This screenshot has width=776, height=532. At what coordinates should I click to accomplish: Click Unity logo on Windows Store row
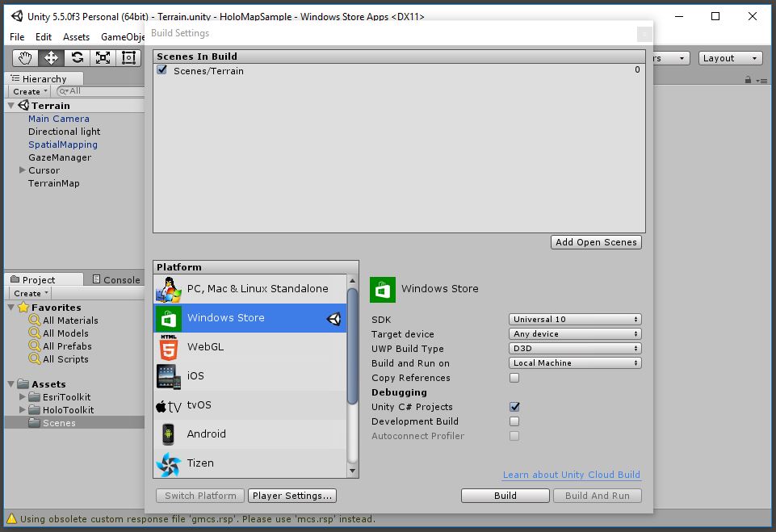(334, 319)
